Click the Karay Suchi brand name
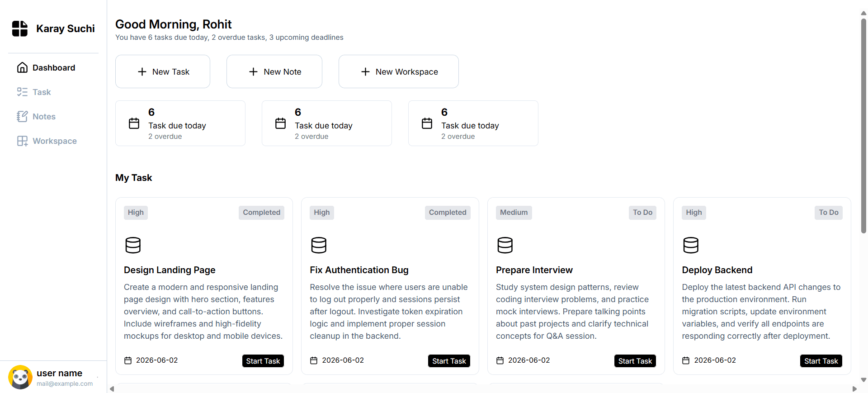Screen dimensions: 868x393 pos(66,28)
